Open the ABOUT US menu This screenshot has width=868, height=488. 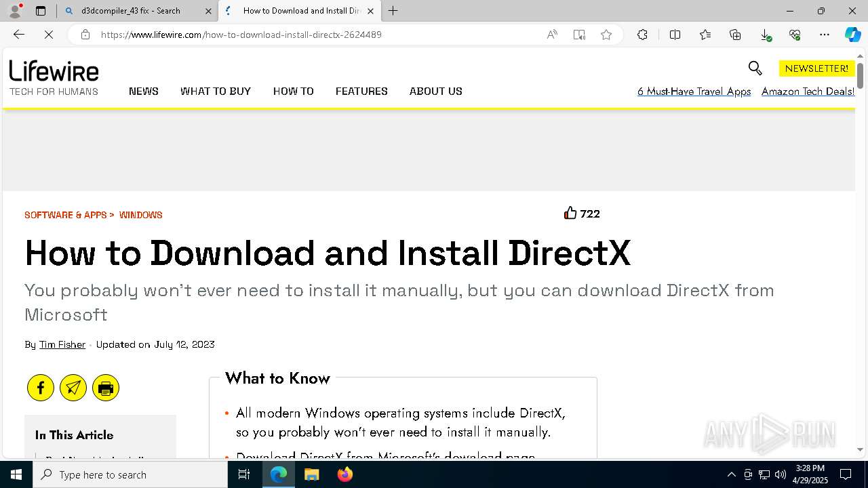point(436,91)
